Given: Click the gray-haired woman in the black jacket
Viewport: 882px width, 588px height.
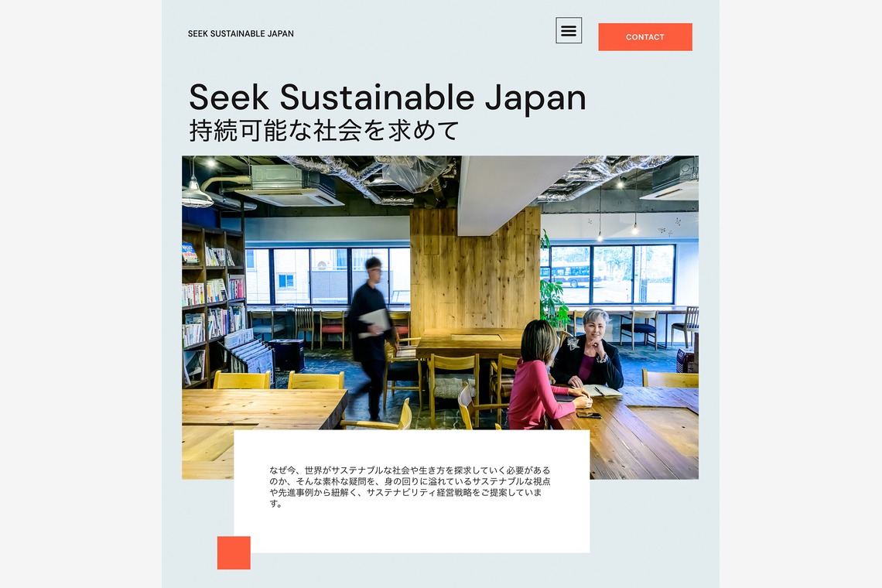Looking at the screenshot, I should [x=589, y=350].
